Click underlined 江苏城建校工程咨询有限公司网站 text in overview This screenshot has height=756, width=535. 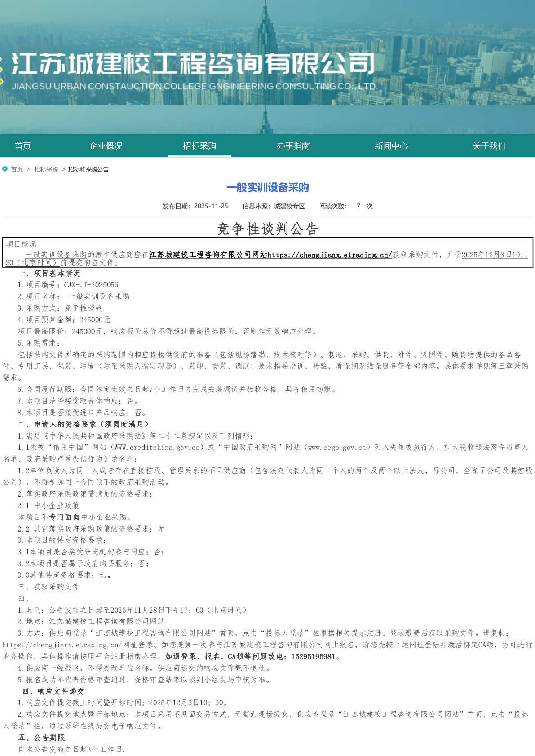208,255
